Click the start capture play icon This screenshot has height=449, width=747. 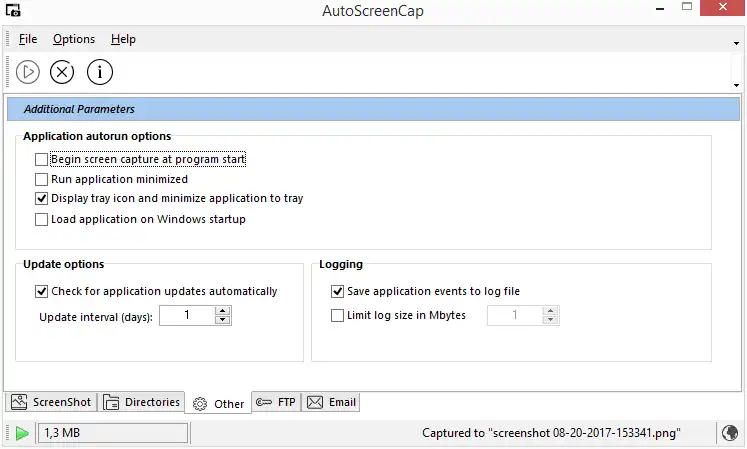(28, 72)
